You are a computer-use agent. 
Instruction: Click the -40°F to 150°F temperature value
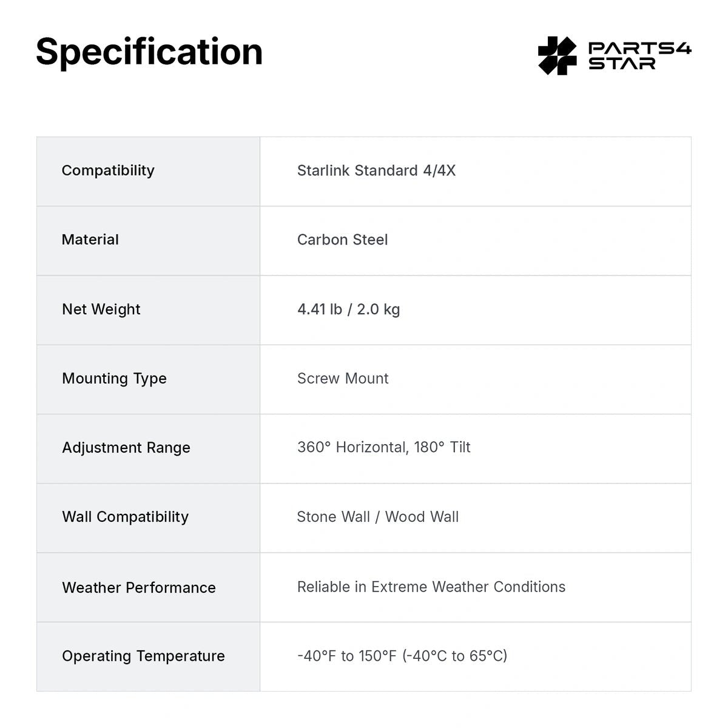(x=402, y=656)
